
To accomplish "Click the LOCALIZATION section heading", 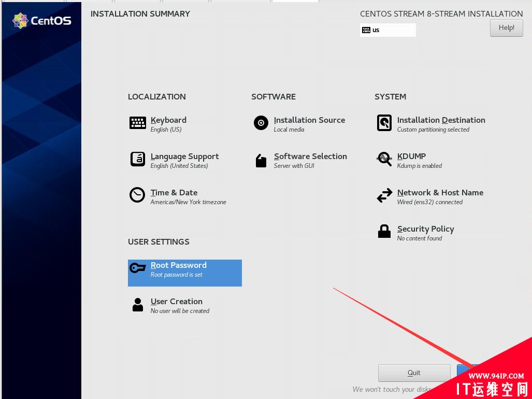I will click(157, 97).
